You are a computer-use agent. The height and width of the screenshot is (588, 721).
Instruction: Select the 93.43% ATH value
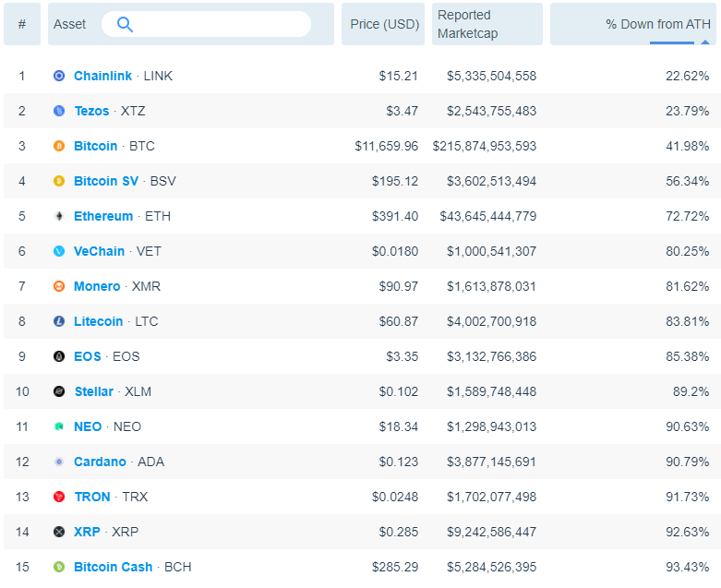(688, 567)
